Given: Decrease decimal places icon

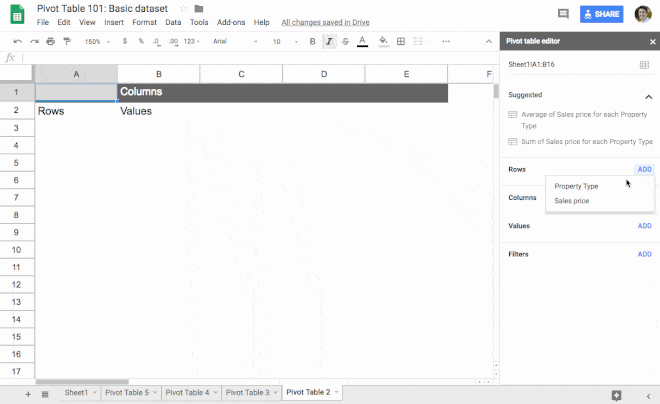Looking at the screenshot, I should pos(157,42).
